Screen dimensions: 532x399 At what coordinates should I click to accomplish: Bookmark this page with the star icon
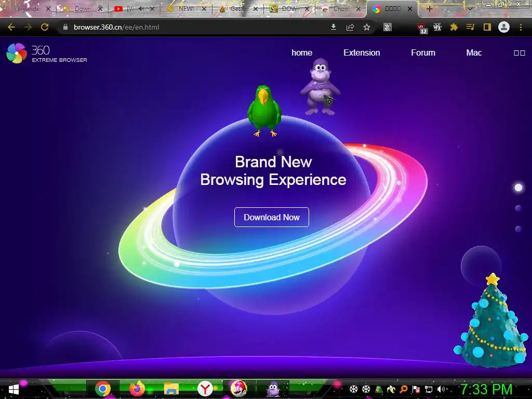(367, 27)
